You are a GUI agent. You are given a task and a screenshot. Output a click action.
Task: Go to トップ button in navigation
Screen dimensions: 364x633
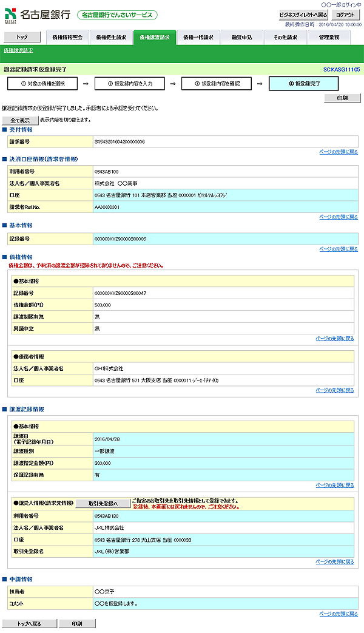coord(22,37)
